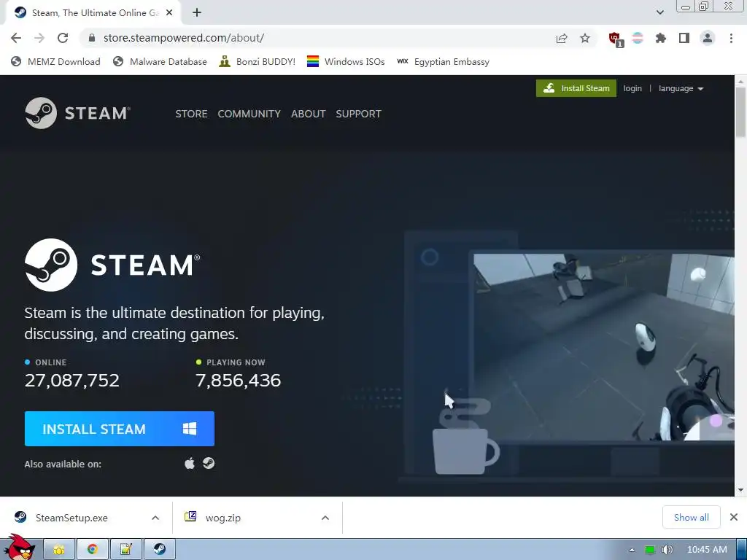Click the SteamOS download icon

tap(209, 463)
